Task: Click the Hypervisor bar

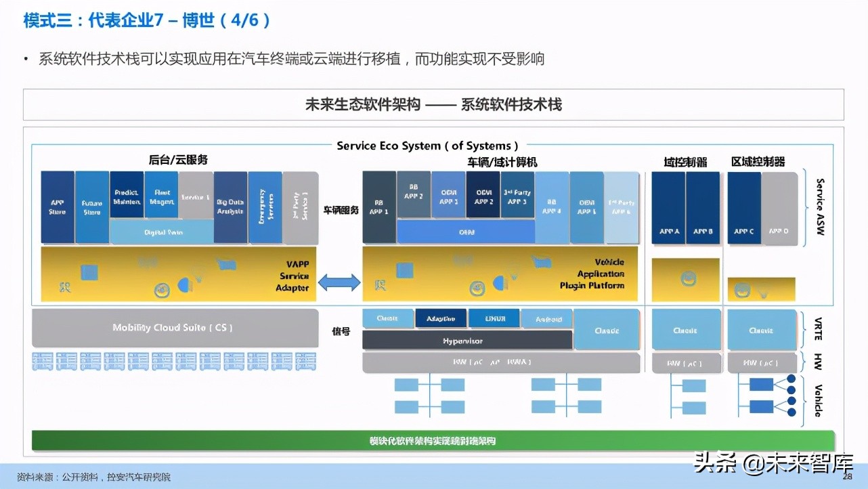Action: (467, 340)
